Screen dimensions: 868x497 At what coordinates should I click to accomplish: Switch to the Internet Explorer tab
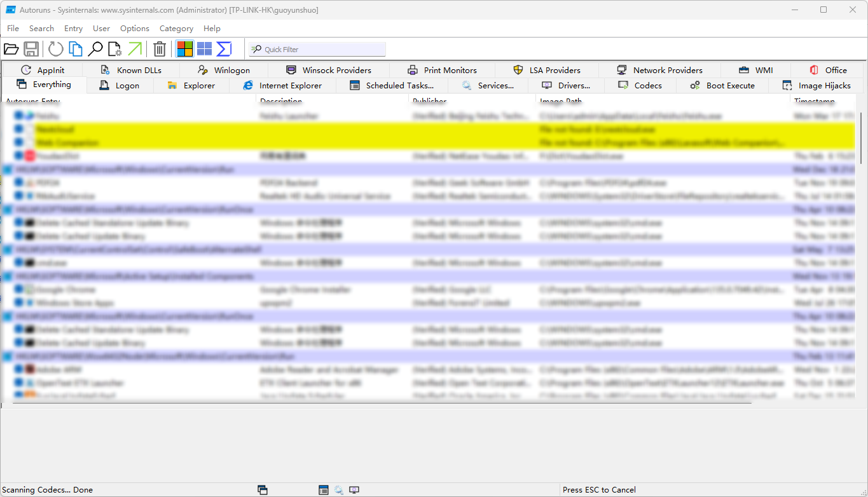click(x=282, y=85)
